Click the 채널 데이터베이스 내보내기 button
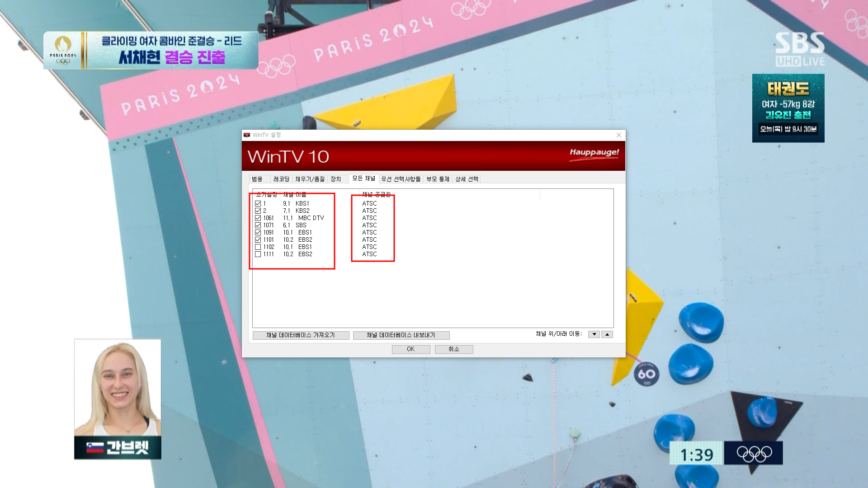The width and height of the screenshot is (868, 488). (x=401, y=335)
